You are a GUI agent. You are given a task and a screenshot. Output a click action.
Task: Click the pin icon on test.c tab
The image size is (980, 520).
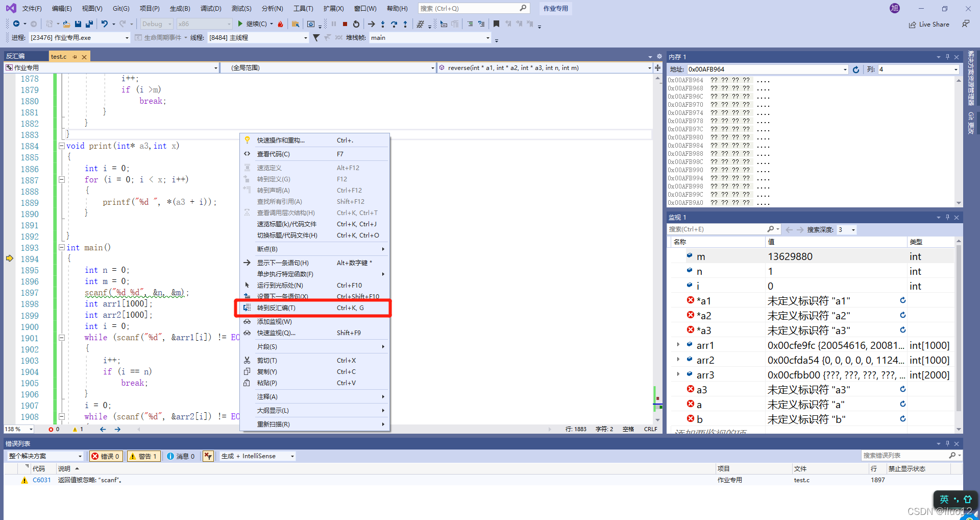tap(75, 57)
